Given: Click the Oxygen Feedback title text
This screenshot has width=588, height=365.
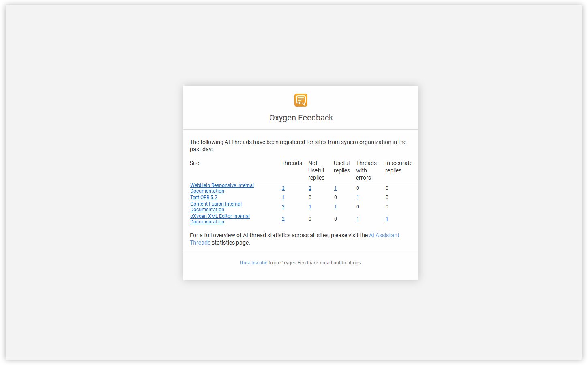Looking at the screenshot, I should click(301, 118).
